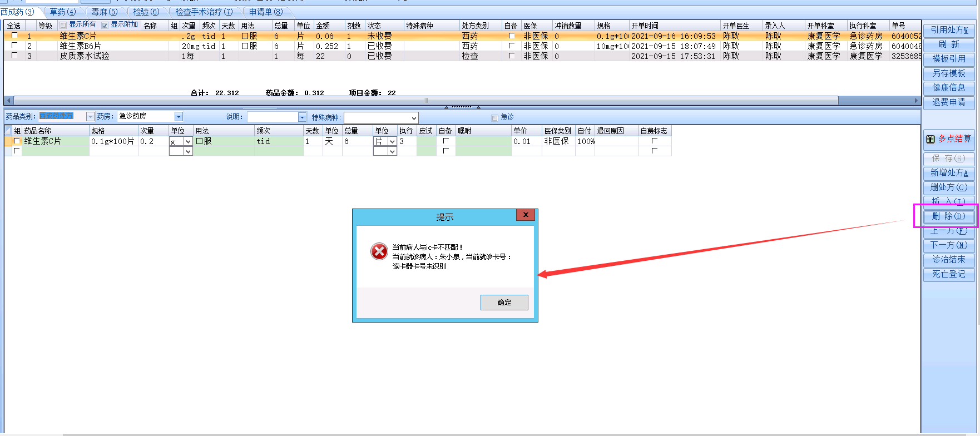
Task: Toggle the 显示附加 checkbox
Action: 105,25
